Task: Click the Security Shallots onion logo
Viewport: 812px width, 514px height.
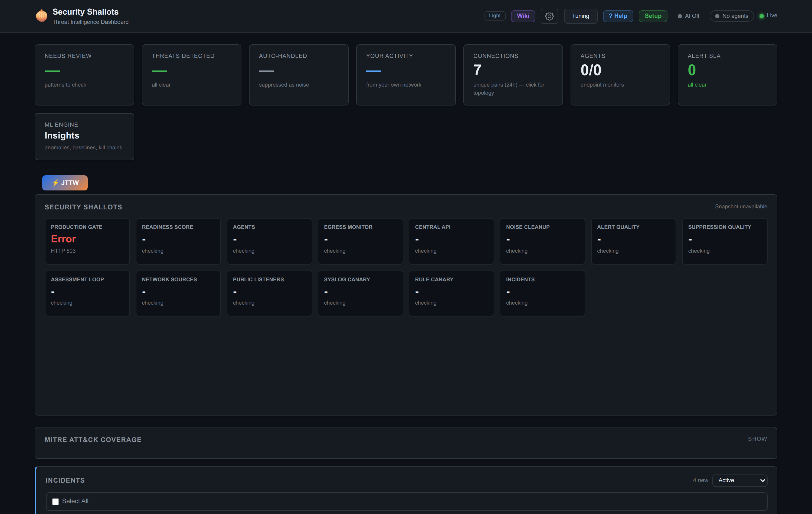Action: click(x=41, y=16)
